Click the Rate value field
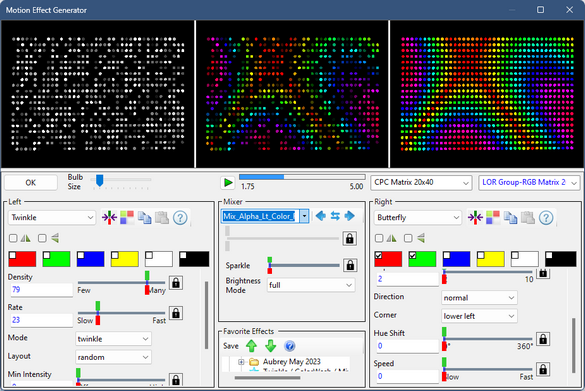 point(41,320)
